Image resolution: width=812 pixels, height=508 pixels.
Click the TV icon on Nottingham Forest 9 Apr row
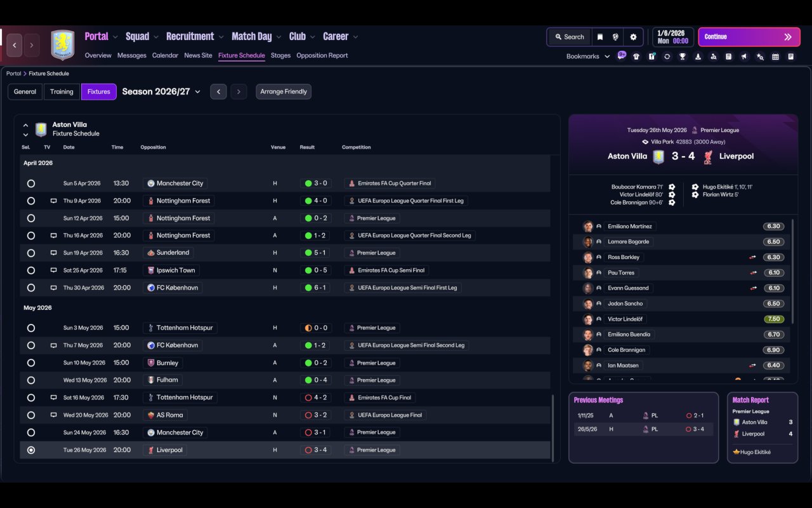(x=54, y=201)
